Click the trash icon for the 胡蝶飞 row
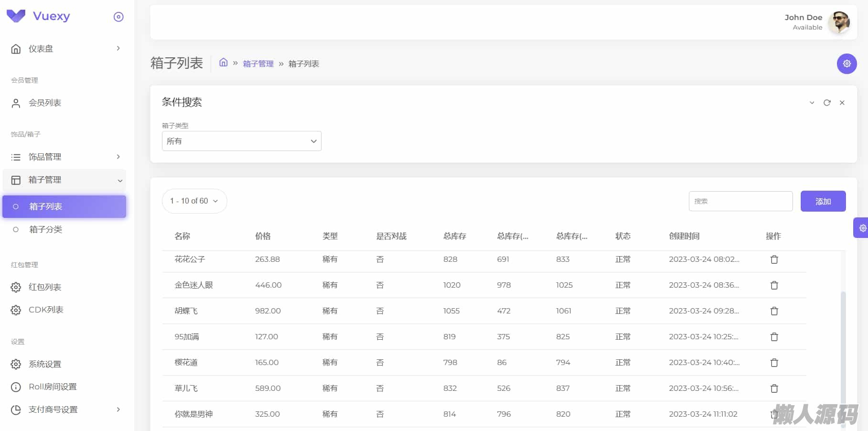This screenshot has width=868, height=431. click(774, 311)
